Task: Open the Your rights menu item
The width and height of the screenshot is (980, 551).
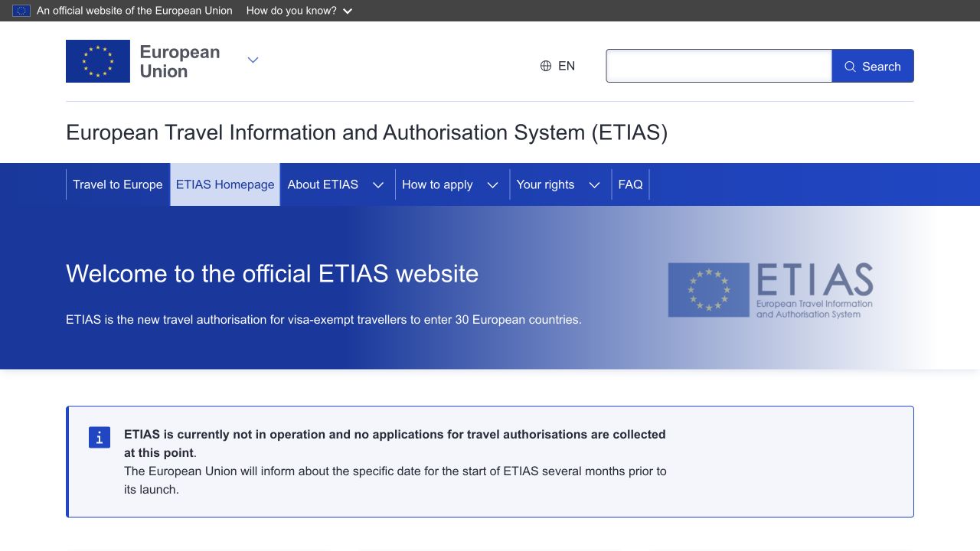Action: 545,184
